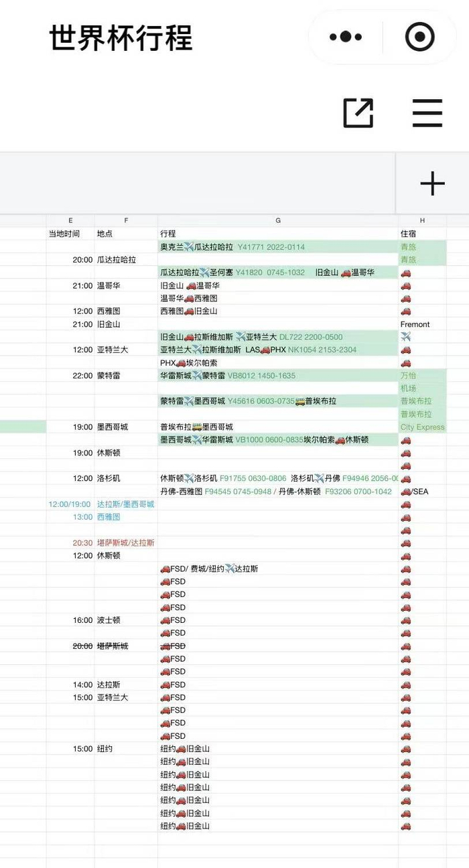This screenshot has width=469, height=868.
Task: Open the three-dot more options menu
Action: (346, 37)
